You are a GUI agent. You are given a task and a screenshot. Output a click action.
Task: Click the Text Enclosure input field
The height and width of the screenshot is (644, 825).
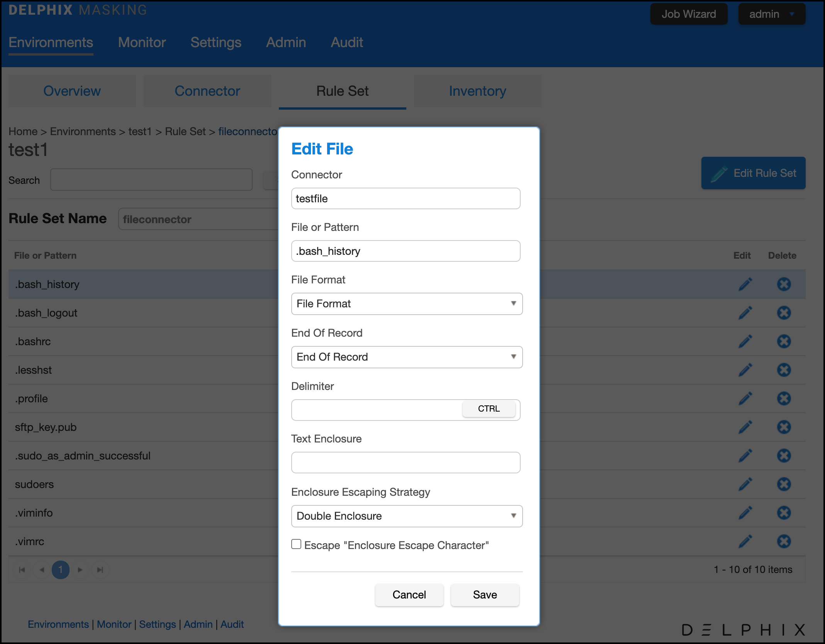click(x=406, y=463)
